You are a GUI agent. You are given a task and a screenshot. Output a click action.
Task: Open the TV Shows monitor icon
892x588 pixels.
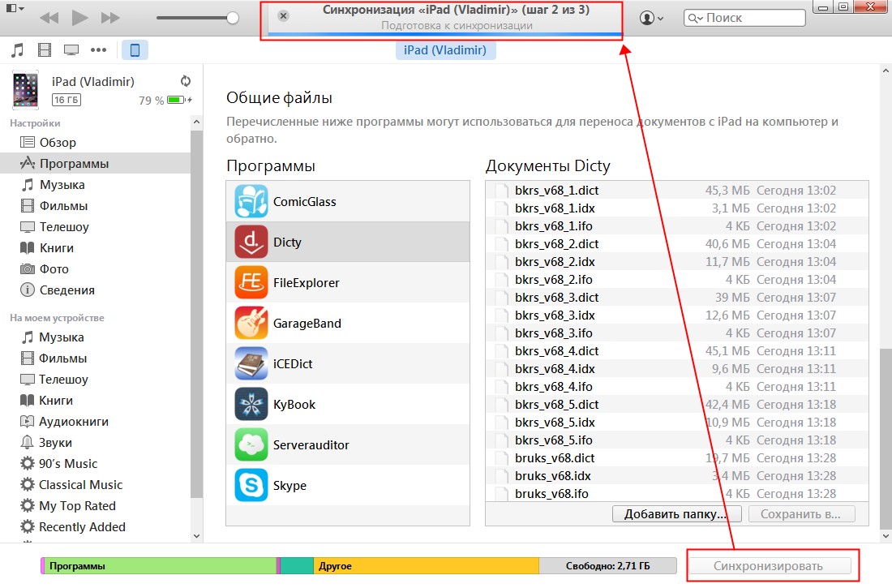click(71, 50)
